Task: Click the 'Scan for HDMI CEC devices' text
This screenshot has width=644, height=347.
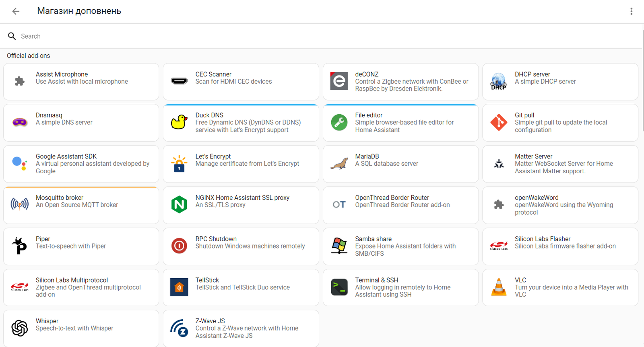Action: click(233, 81)
